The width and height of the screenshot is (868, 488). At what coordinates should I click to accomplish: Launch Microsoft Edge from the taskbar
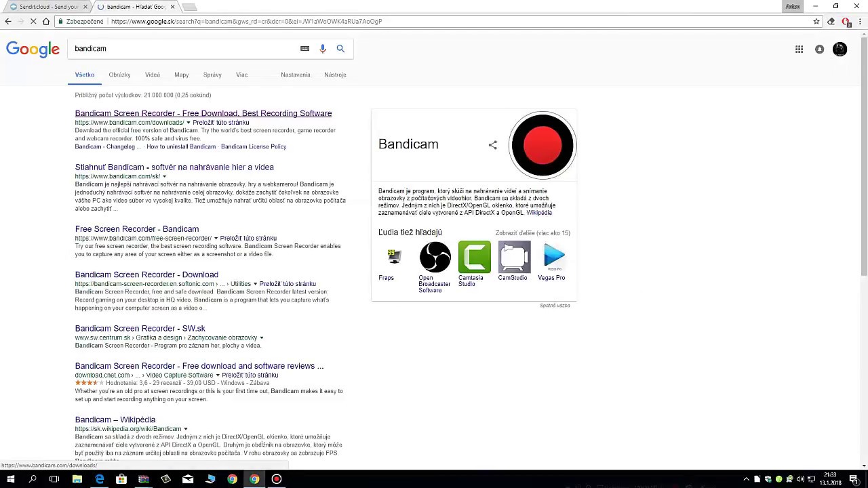click(100, 479)
